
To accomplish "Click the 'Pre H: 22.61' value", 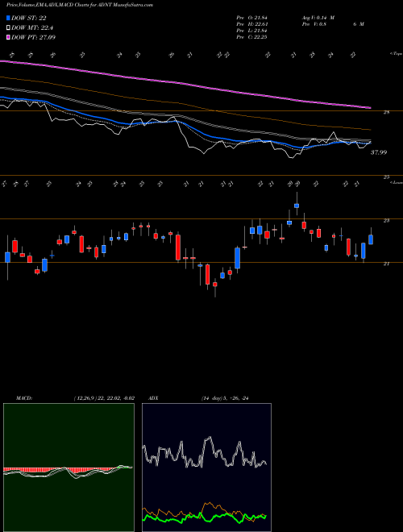I will point(252,24).
